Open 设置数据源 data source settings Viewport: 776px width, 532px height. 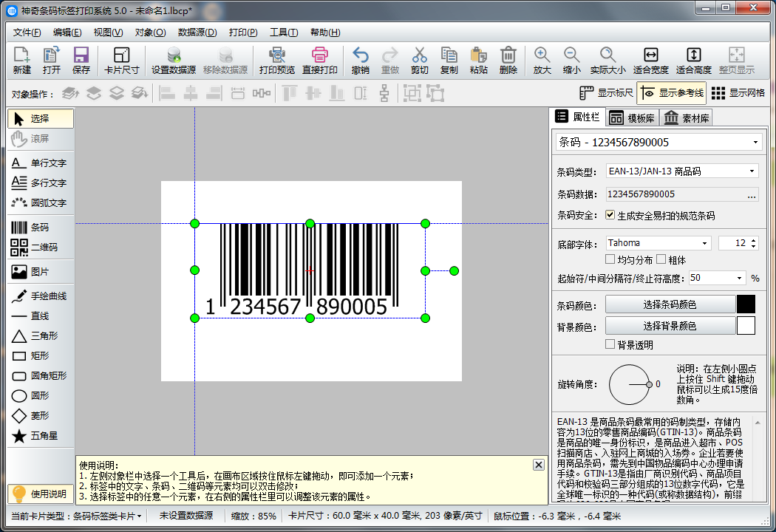click(174, 61)
